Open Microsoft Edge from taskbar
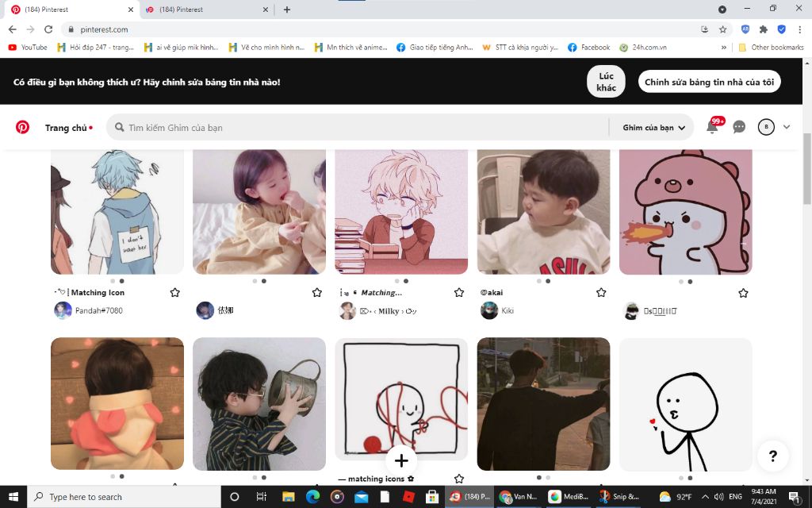The height and width of the screenshot is (508, 812). (312, 497)
